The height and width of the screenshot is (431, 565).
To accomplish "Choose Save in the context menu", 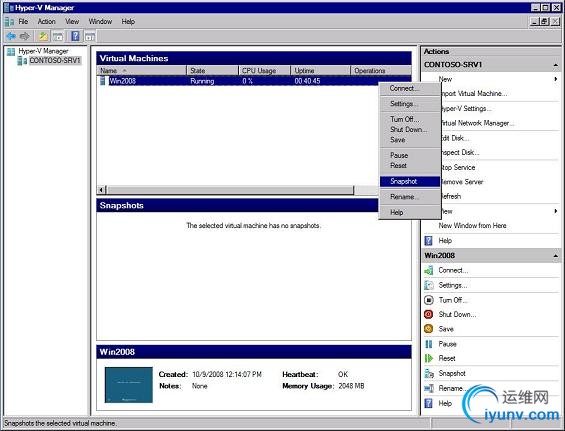I will tap(410, 140).
